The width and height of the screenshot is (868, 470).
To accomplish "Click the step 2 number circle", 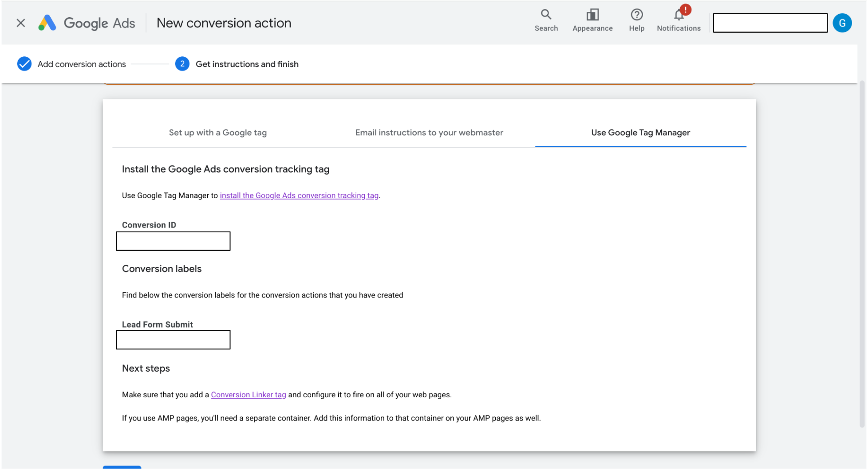I will [x=182, y=64].
